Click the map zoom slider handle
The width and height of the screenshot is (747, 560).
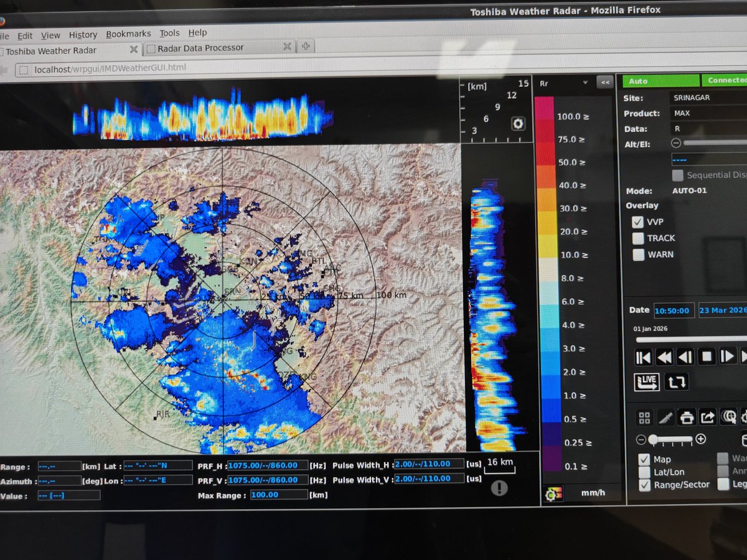tap(653, 439)
